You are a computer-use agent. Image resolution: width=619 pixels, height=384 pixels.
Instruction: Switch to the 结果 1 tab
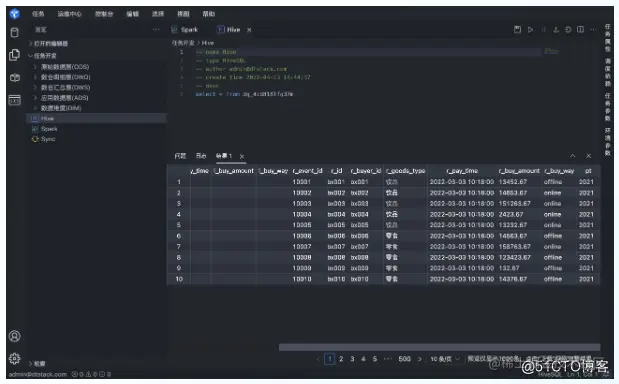coord(224,156)
